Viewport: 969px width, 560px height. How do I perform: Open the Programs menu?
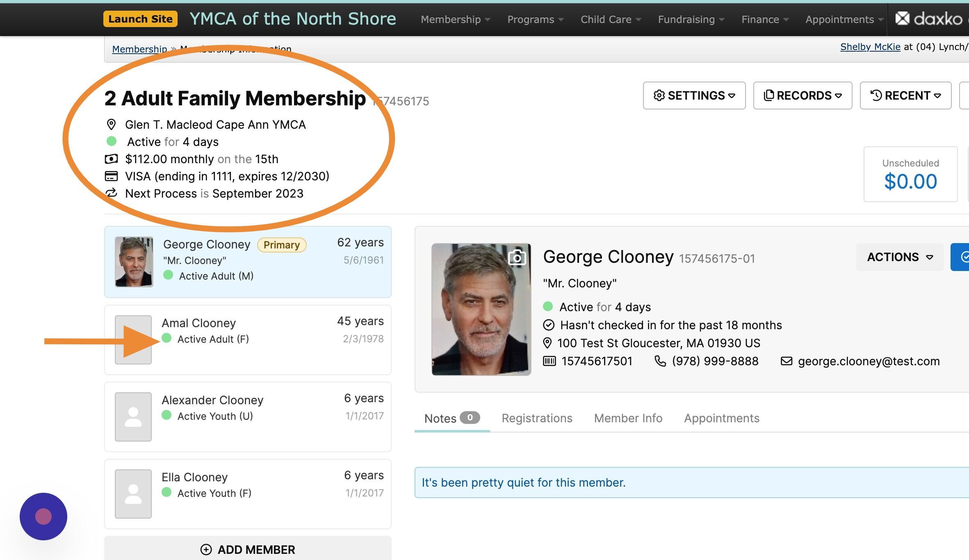[x=535, y=19]
